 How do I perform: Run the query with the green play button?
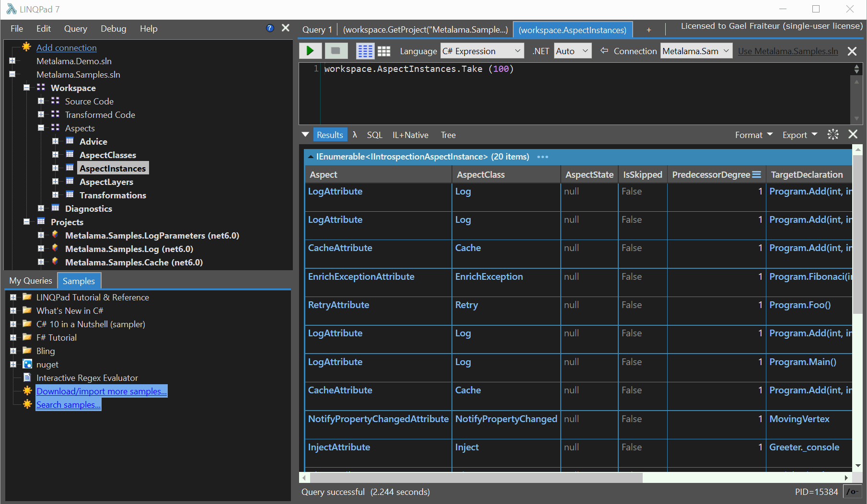click(310, 51)
